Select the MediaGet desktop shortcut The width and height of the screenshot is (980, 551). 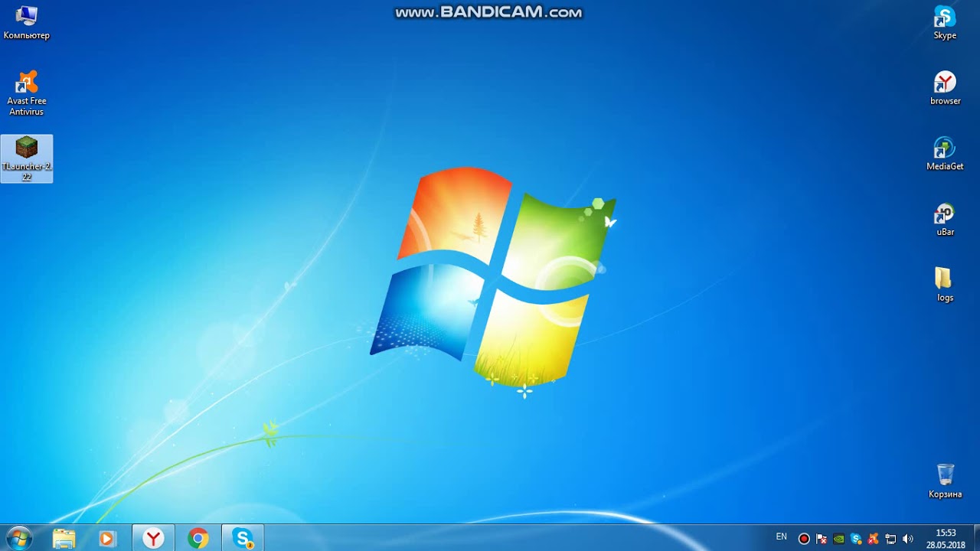(945, 154)
